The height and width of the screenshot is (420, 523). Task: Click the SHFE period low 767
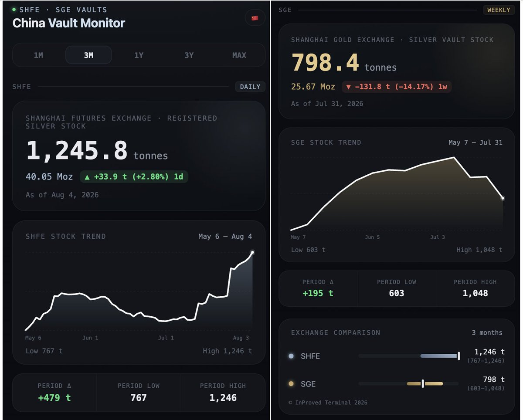[139, 397]
